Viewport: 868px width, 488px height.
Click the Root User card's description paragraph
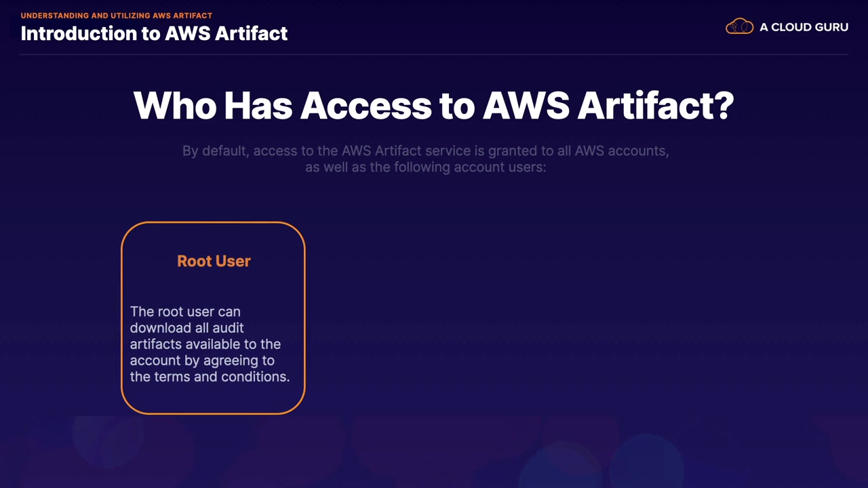pos(210,344)
